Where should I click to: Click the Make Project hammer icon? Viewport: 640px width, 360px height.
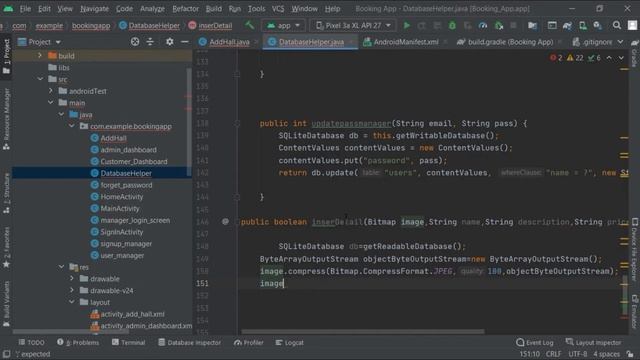point(249,25)
